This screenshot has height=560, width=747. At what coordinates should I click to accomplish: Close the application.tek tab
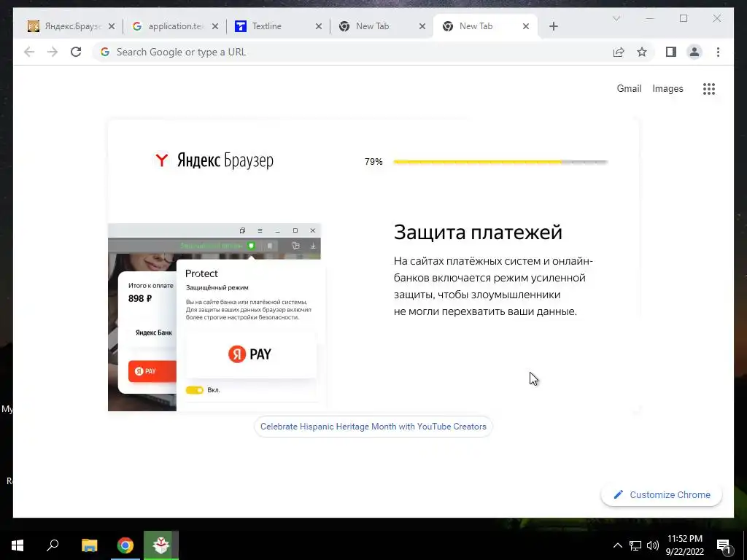215,26
